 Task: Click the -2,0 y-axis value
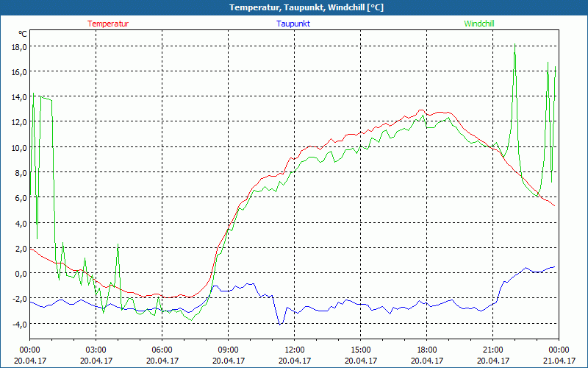[x=20, y=300]
